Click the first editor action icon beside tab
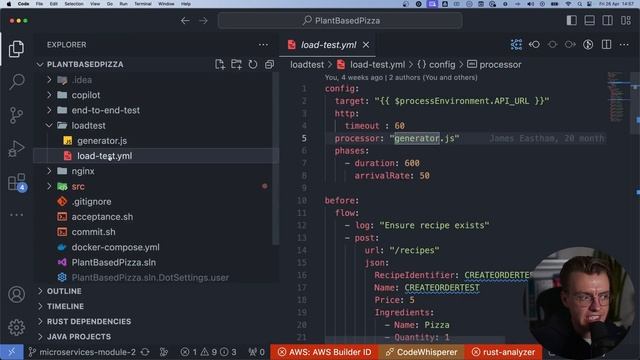Image resolution: width=640 pixels, height=360 pixels. coord(516,44)
